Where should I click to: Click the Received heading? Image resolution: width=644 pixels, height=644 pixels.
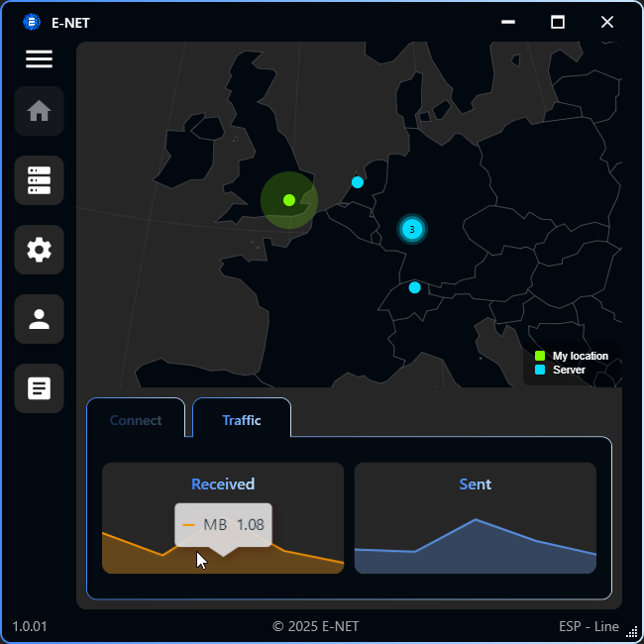223,484
